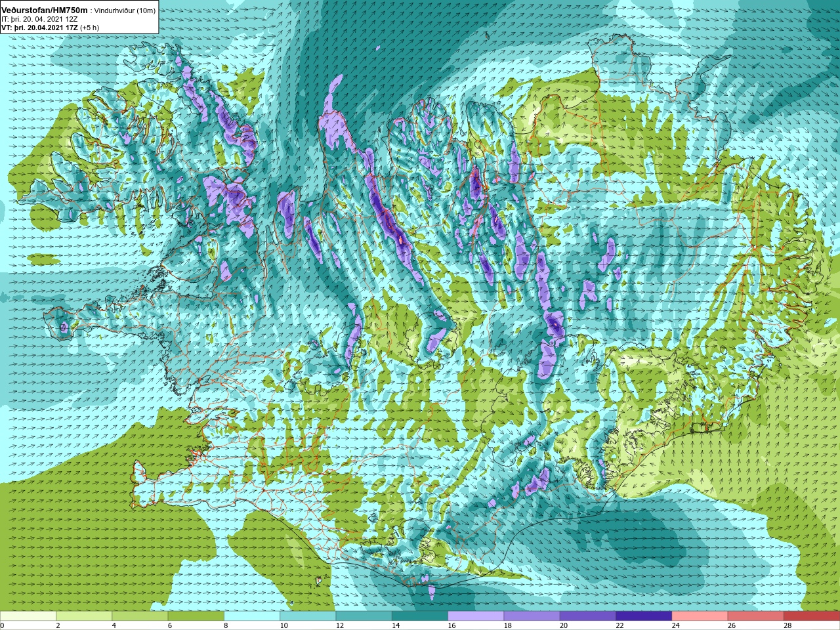Click the legend tick label 4
Viewport: 840px width, 630px height.
tap(114, 625)
